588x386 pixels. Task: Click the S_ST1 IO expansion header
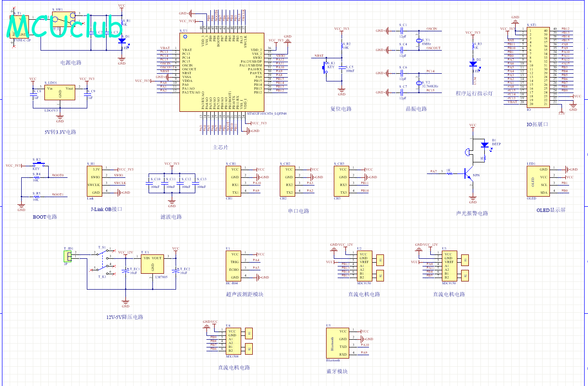click(538, 67)
